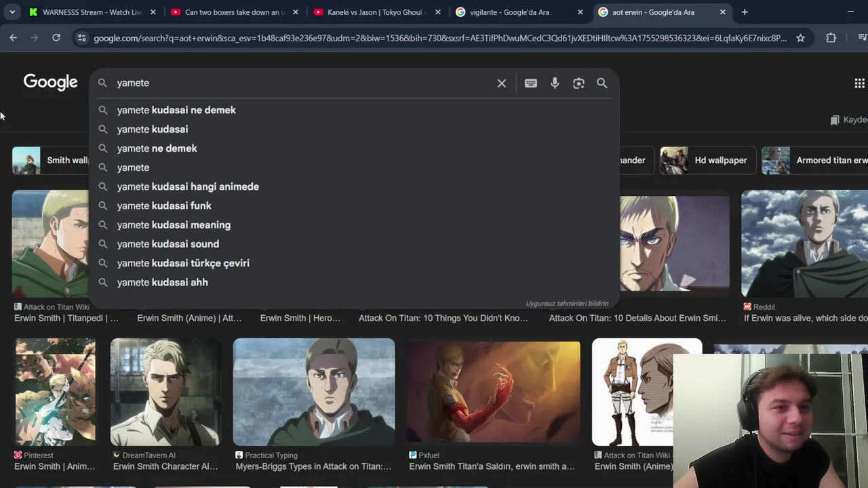868x488 pixels.
Task: Open Myers-Briggs Types in Attack on Titan link
Action: click(x=313, y=466)
